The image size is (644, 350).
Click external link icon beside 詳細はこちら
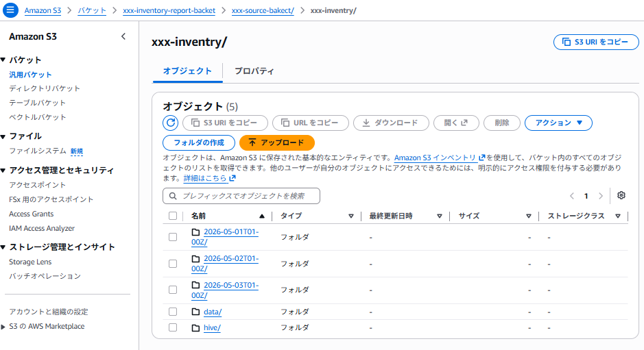tap(232, 178)
